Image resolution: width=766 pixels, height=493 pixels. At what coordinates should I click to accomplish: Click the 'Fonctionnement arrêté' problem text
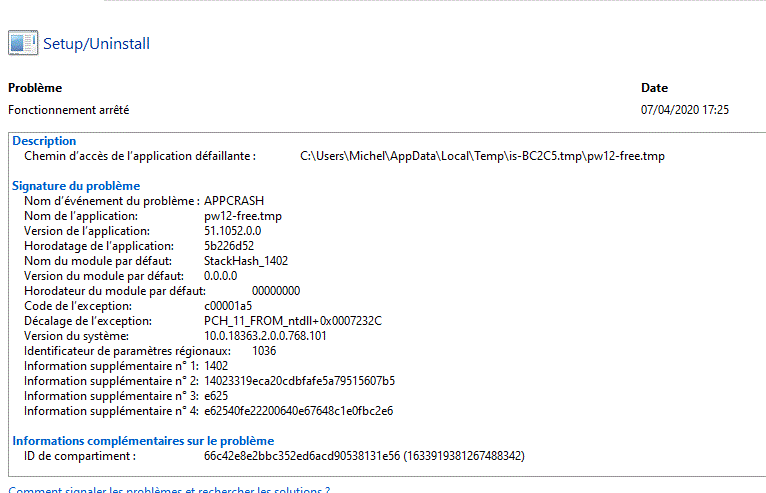click(x=69, y=110)
